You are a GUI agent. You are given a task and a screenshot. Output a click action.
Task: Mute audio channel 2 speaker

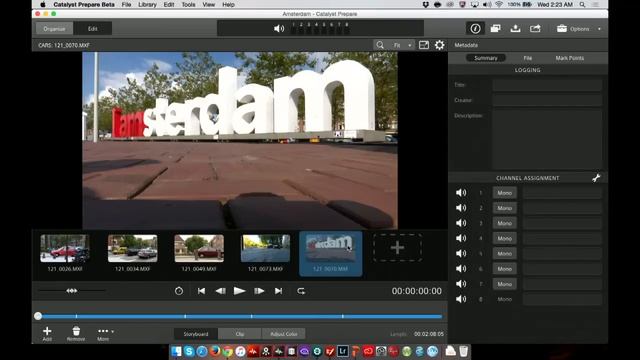click(461, 208)
